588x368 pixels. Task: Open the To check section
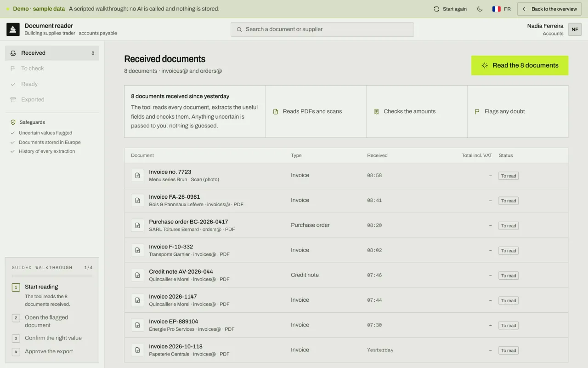[x=52, y=69]
